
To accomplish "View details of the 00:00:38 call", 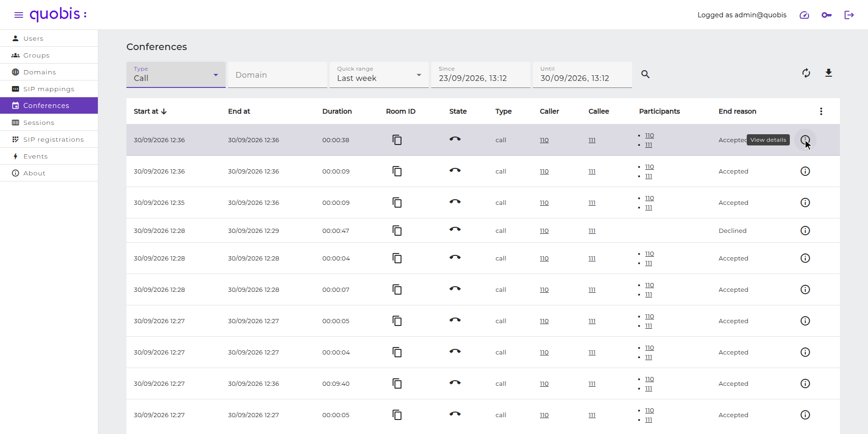I will click(x=805, y=140).
